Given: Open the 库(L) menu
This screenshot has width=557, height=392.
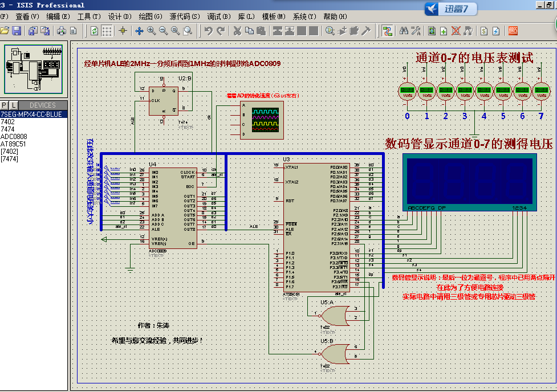Looking at the screenshot, I should click(x=246, y=17).
